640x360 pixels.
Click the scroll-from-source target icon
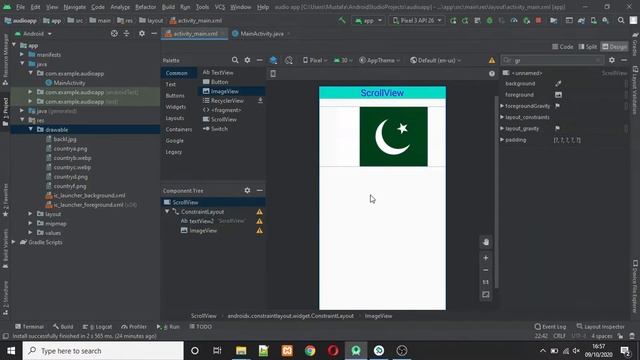click(x=114, y=33)
